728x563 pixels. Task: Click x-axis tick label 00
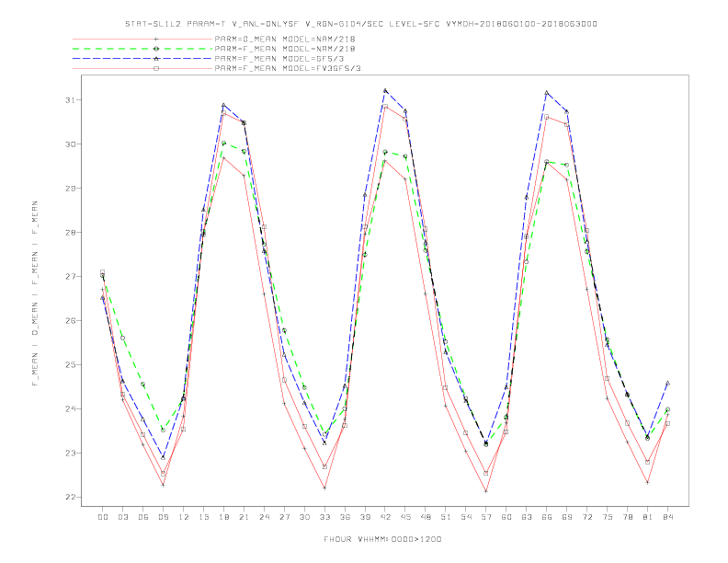coord(103,517)
